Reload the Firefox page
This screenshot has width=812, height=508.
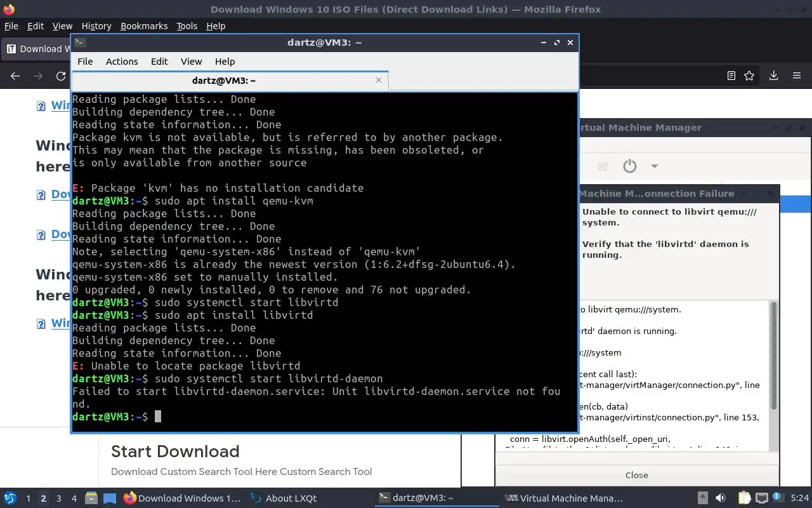click(61, 76)
